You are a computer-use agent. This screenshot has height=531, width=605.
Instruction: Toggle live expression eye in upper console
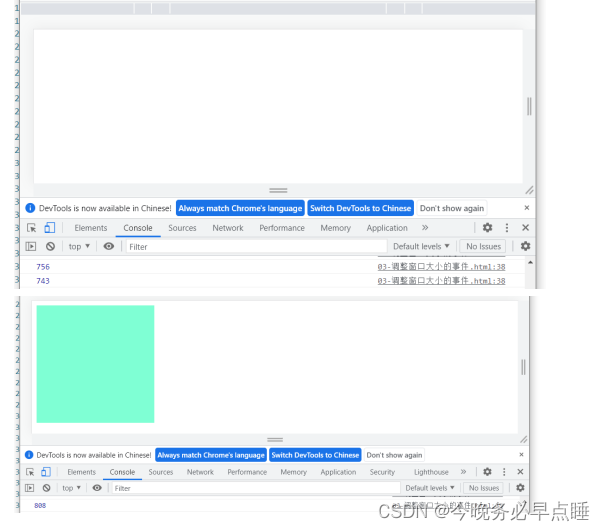pos(109,246)
